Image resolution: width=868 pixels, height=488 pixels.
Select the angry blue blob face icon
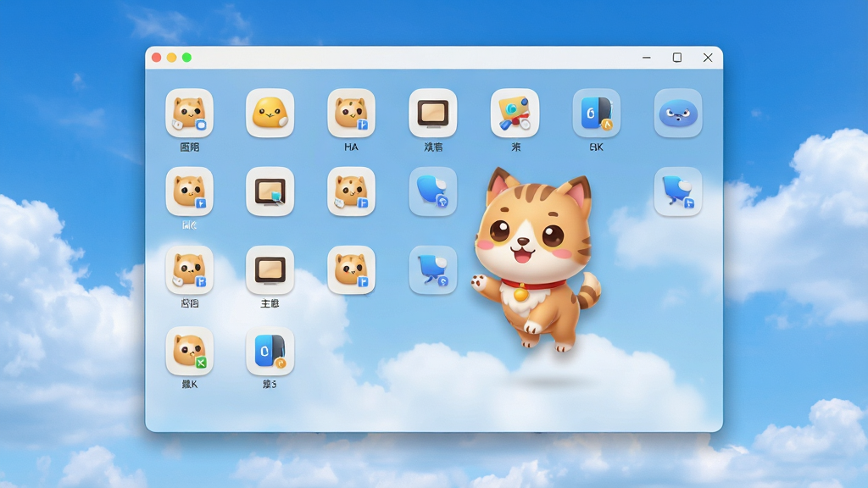[x=678, y=113]
